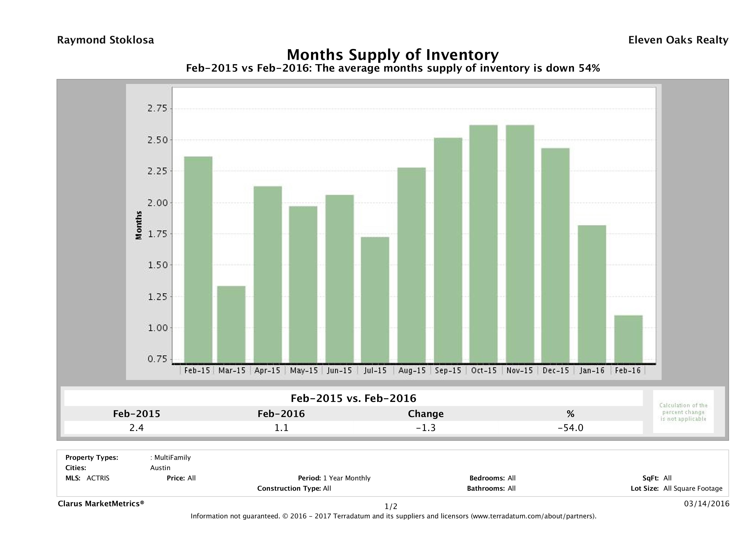Click the Eleven Oaks Realty header text
Screen dimensions: 738x560
[x=678, y=40]
